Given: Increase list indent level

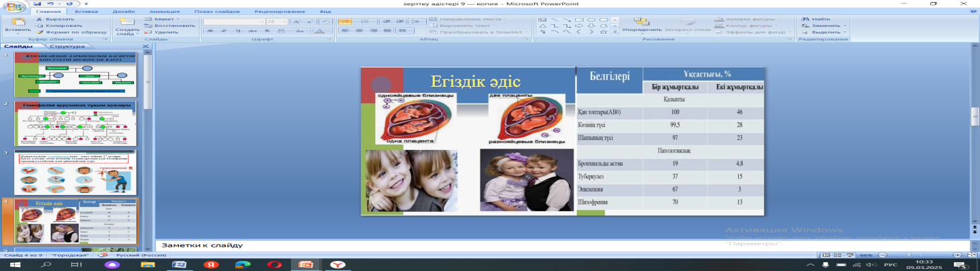Looking at the screenshot, I should coord(400,22).
